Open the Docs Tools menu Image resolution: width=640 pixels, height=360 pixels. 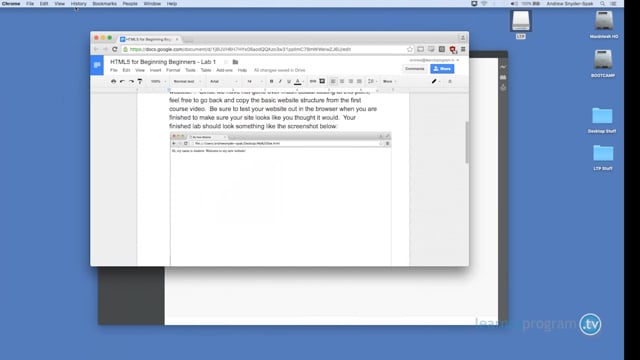pyautogui.click(x=191, y=70)
